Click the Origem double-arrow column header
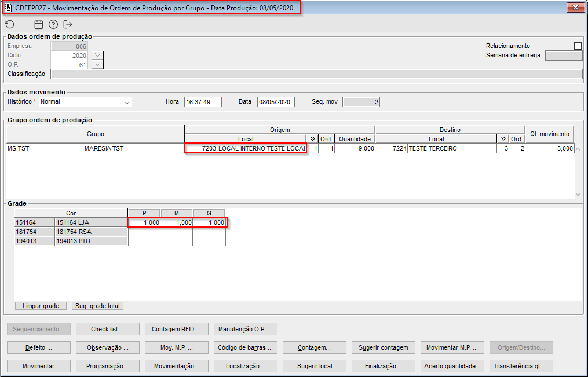Viewport: 588px width, 377px height. click(x=312, y=138)
